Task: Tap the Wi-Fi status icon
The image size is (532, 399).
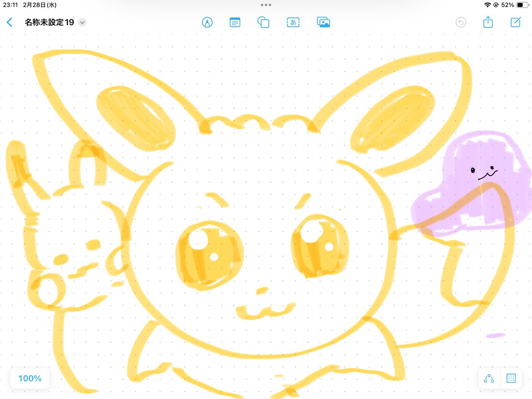Action: click(x=488, y=5)
